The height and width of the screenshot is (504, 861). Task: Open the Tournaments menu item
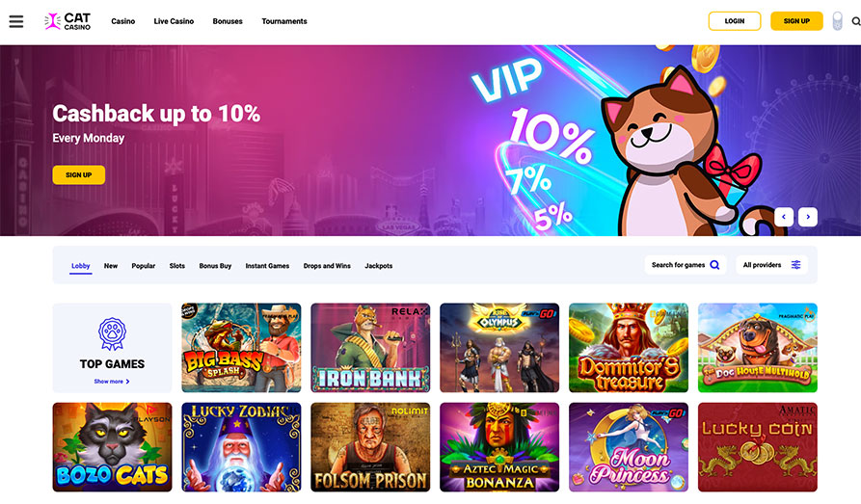coord(283,21)
